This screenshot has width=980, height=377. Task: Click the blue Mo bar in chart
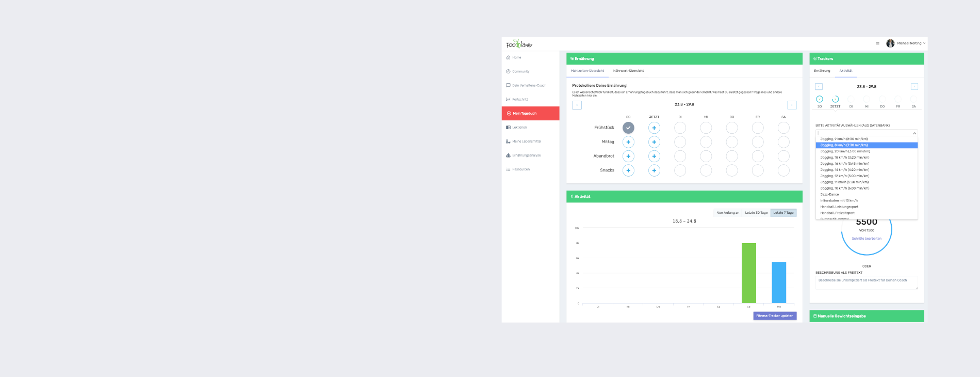(x=779, y=282)
